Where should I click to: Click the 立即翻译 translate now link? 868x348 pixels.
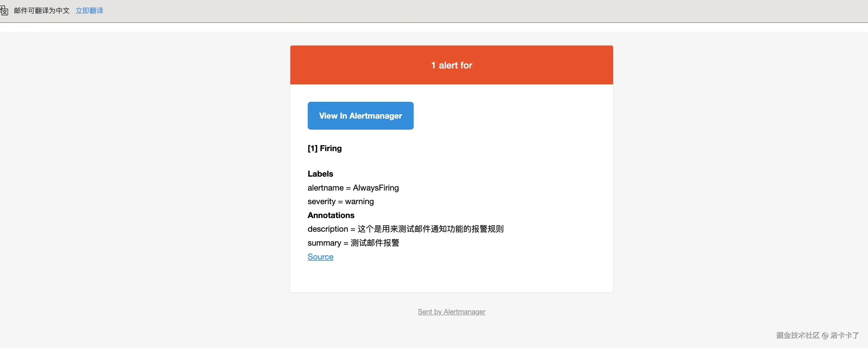(89, 10)
